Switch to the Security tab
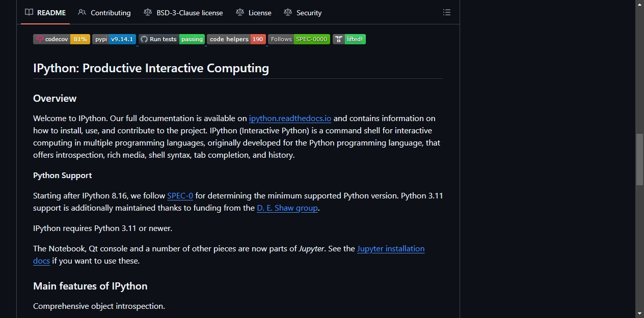The width and height of the screenshot is (644, 318). pos(303,13)
